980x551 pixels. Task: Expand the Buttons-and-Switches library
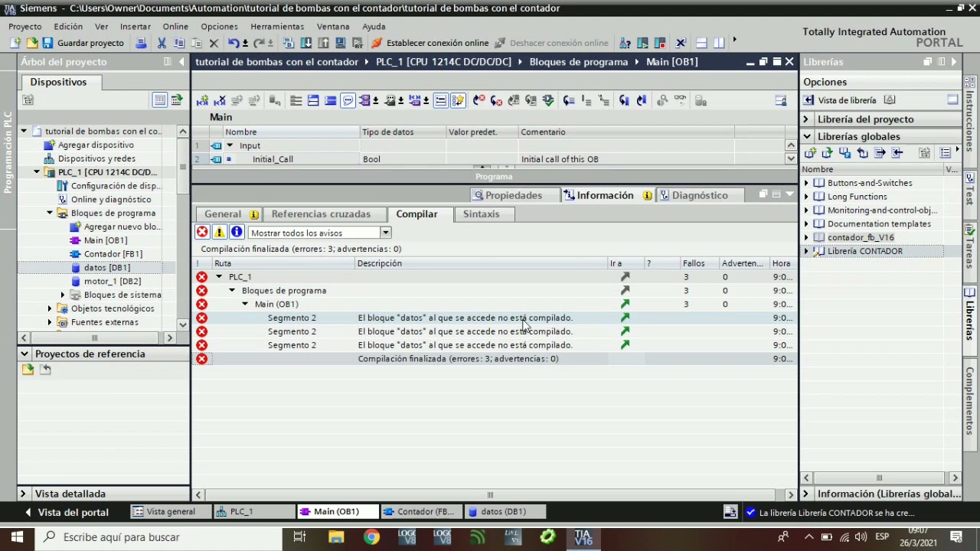click(x=805, y=183)
